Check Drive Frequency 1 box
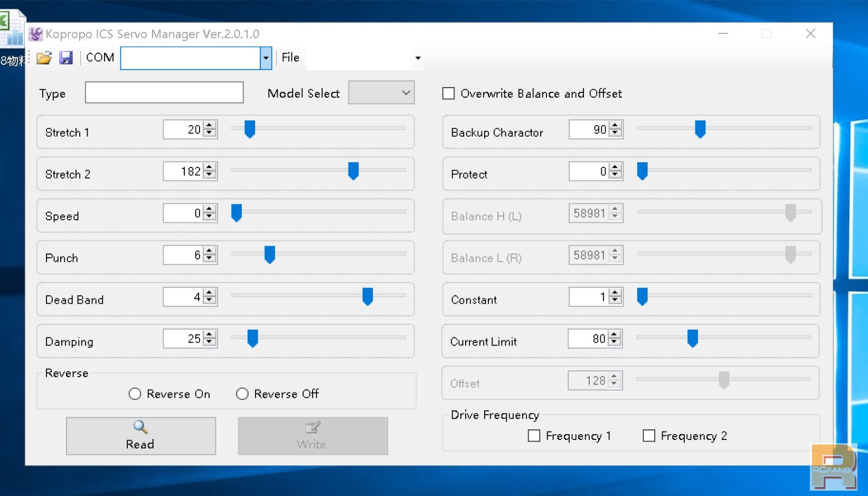Image resolution: width=868 pixels, height=496 pixels. (534, 435)
